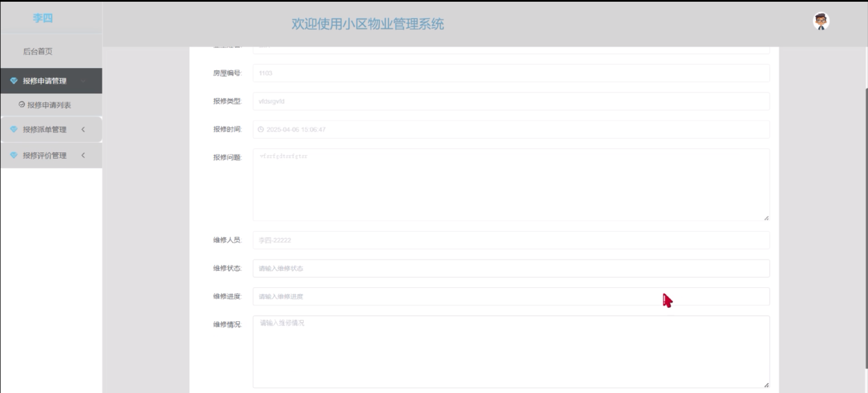Click diamond icon beside 报修派单管理
The image size is (868, 393).
click(14, 129)
